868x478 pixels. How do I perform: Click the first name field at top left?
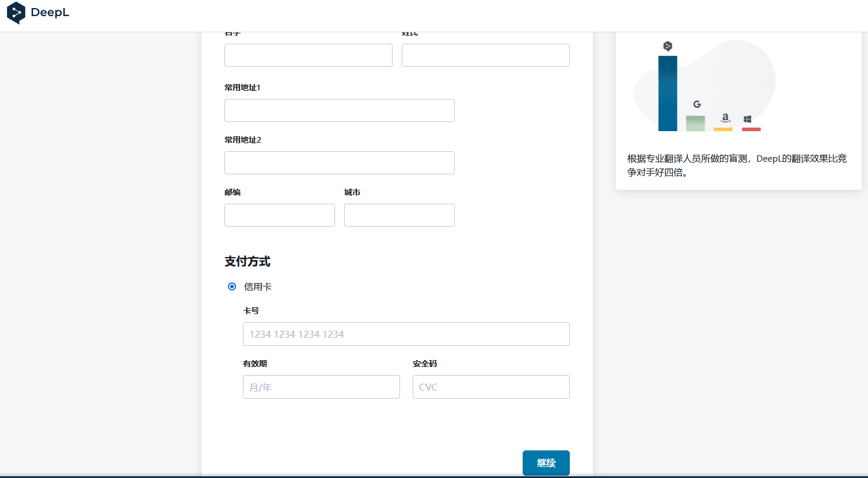pyautogui.click(x=308, y=55)
